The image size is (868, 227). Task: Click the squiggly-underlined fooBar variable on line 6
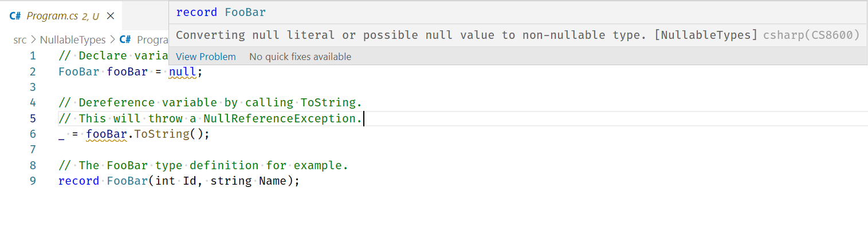click(107, 134)
